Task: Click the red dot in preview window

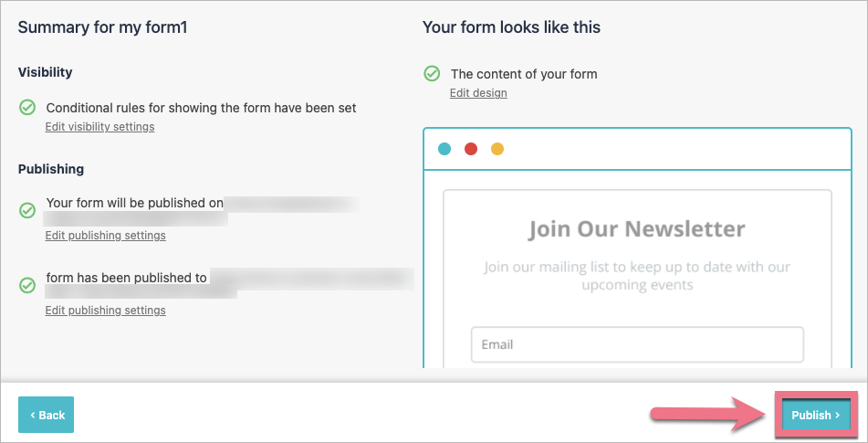Action: click(x=471, y=149)
